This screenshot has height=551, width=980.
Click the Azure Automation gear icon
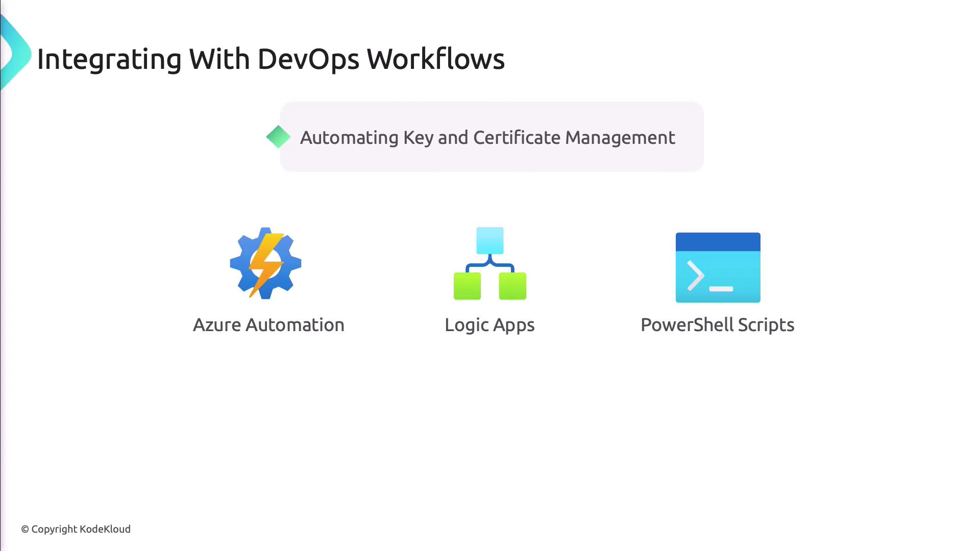(x=265, y=263)
